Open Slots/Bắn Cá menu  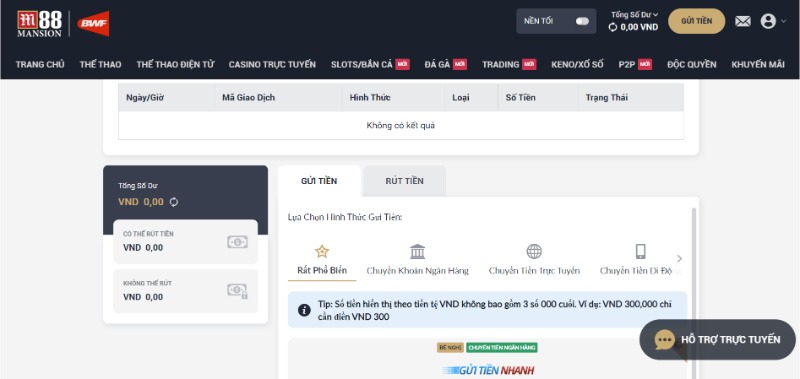[370, 64]
